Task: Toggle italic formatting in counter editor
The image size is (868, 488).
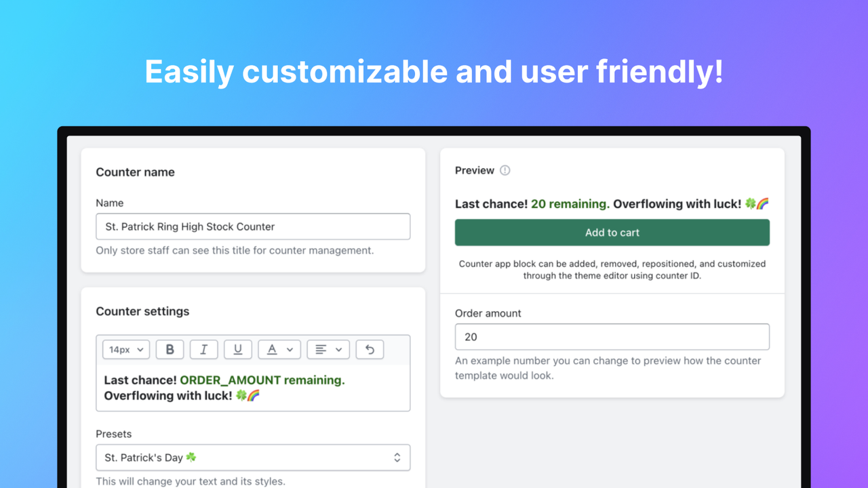Action: pos(203,349)
